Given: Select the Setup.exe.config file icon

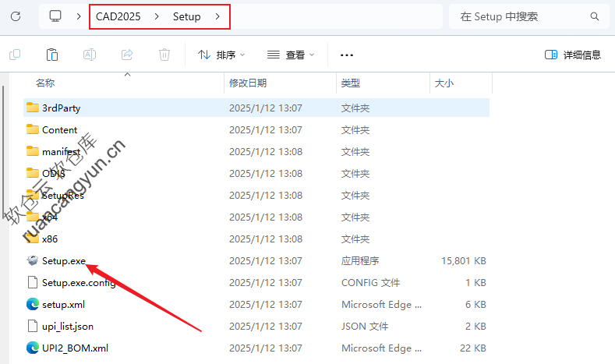Looking at the screenshot, I should 33,282.
